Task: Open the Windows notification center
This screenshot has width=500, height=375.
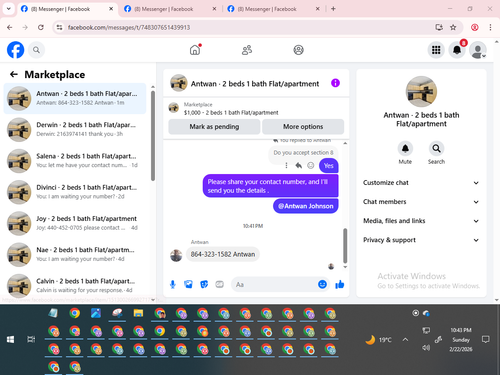Action: click(x=486, y=339)
